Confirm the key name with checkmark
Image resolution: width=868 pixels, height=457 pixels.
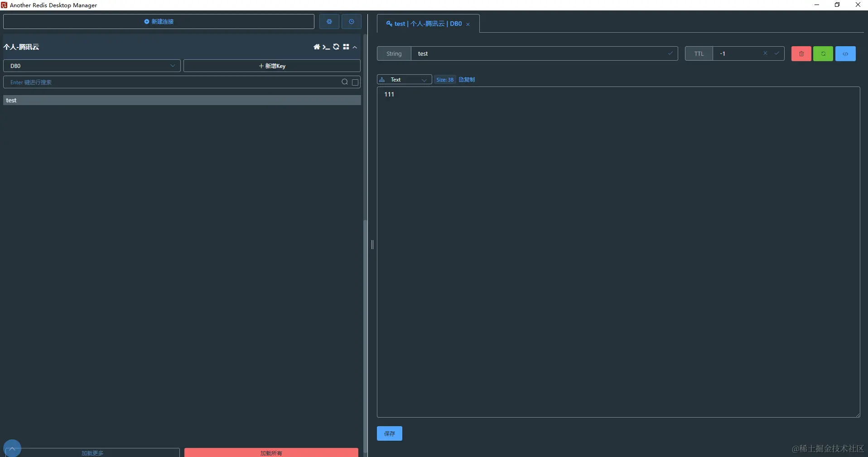(670, 53)
